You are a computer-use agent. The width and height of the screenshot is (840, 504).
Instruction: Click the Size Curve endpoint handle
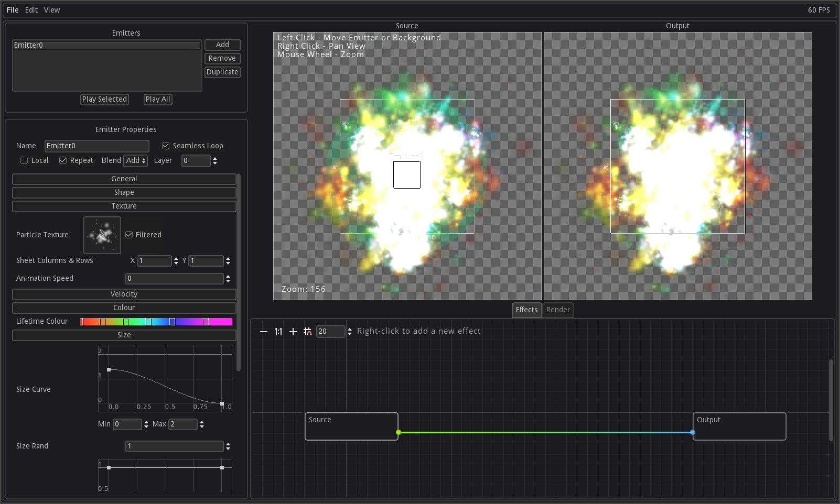click(222, 404)
